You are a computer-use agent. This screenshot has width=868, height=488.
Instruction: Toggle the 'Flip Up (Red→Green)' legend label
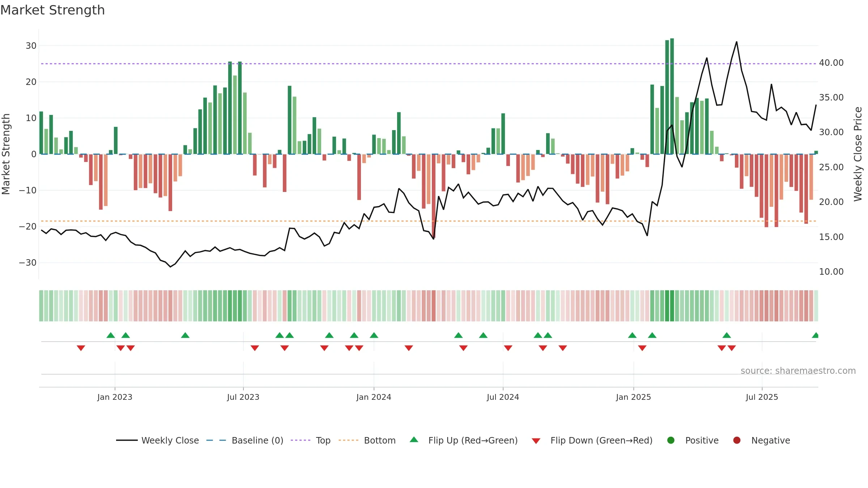[473, 441]
